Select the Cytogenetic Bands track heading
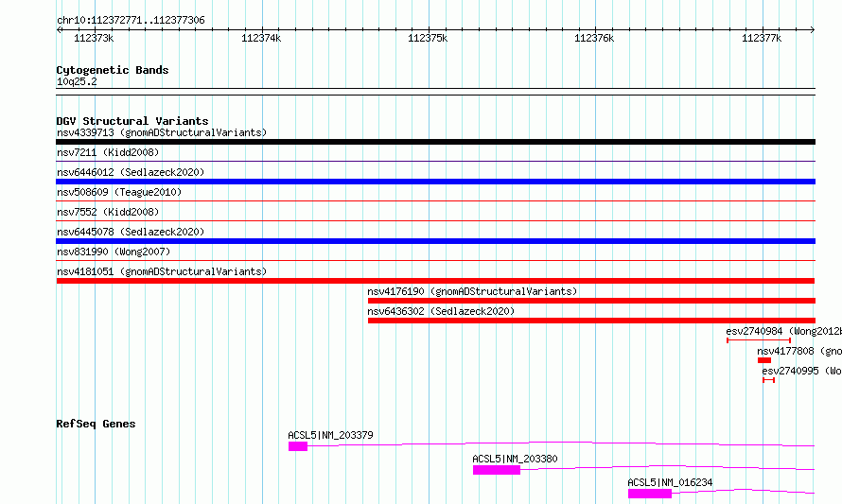842x504 pixels. (113, 70)
